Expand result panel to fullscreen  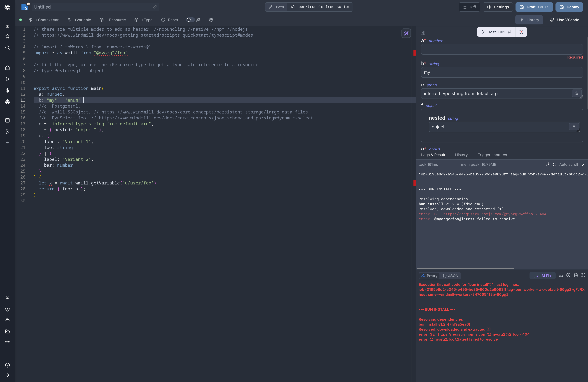583,275
